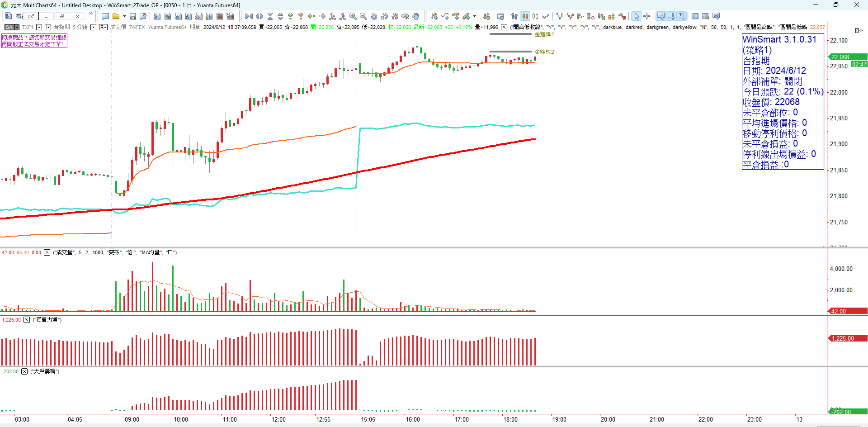This screenshot has height=427, width=868.
Task: Expand the open folder dropdown arrow
Action: click(x=124, y=16)
